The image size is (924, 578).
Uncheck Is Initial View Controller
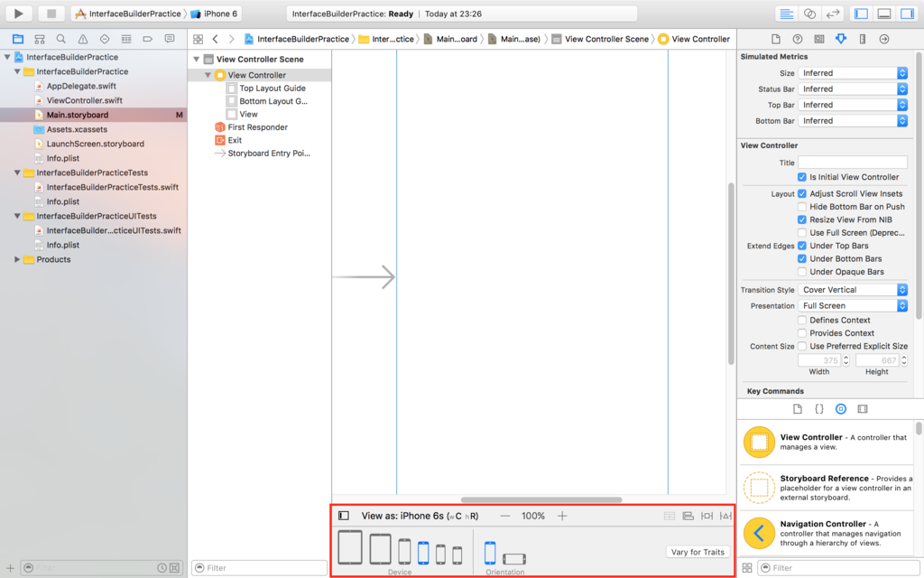(801, 177)
